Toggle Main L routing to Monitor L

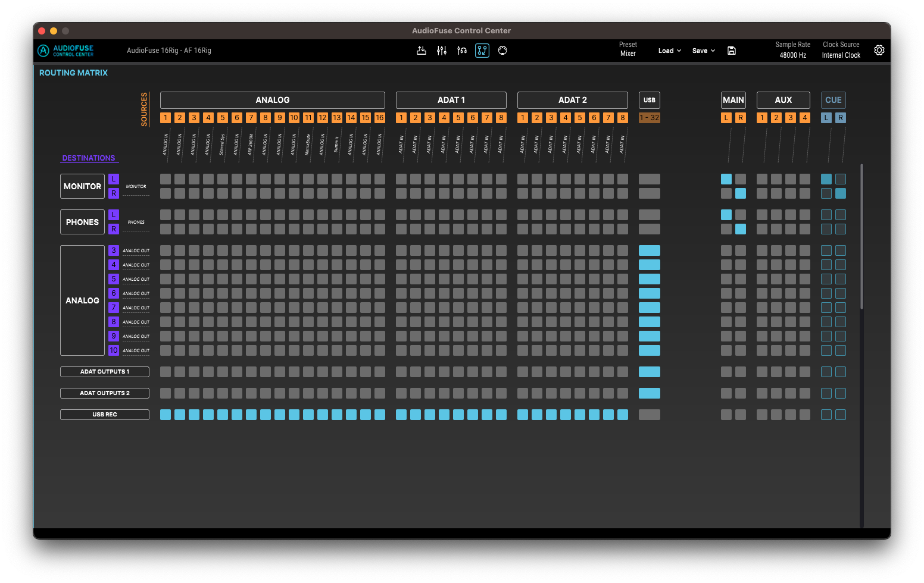click(x=726, y=179)
